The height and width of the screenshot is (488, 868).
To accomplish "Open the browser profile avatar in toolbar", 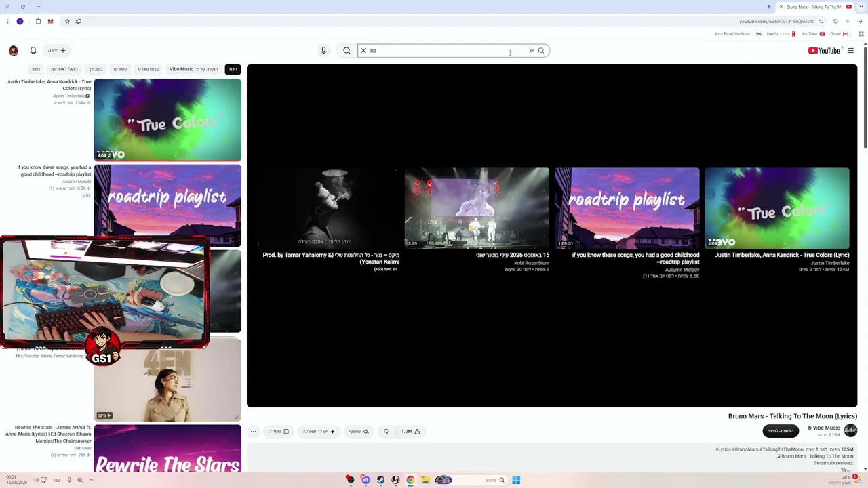I will point(20,21).
